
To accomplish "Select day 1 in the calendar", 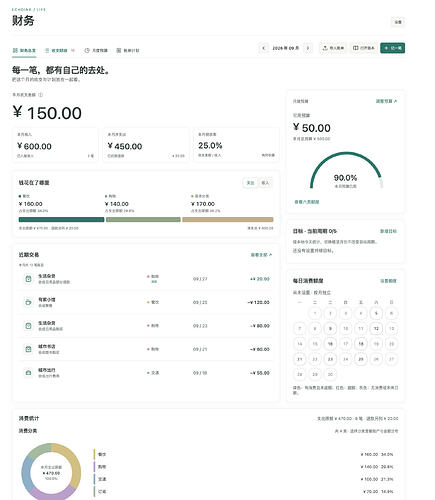I will [315, 313].
